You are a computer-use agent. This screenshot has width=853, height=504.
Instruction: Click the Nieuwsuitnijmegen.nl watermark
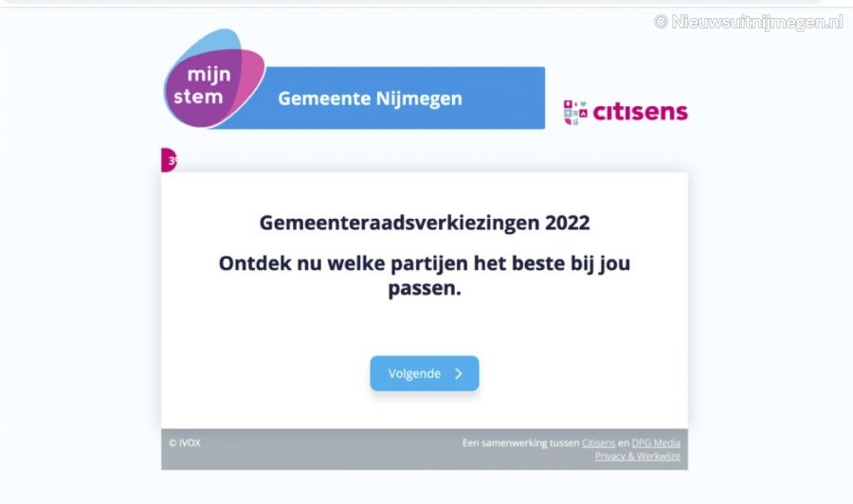[x=749, y=22]
